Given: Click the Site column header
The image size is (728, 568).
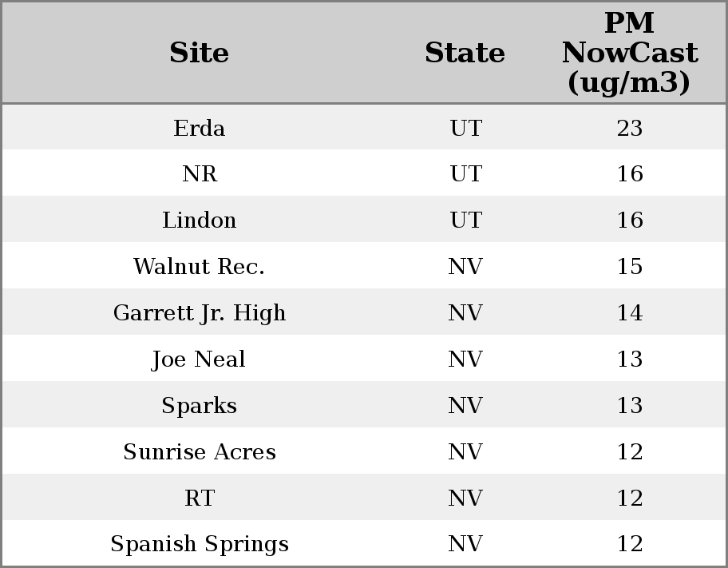Looking at the screenshot, I should pyautogui.click(x=200, y=53).
